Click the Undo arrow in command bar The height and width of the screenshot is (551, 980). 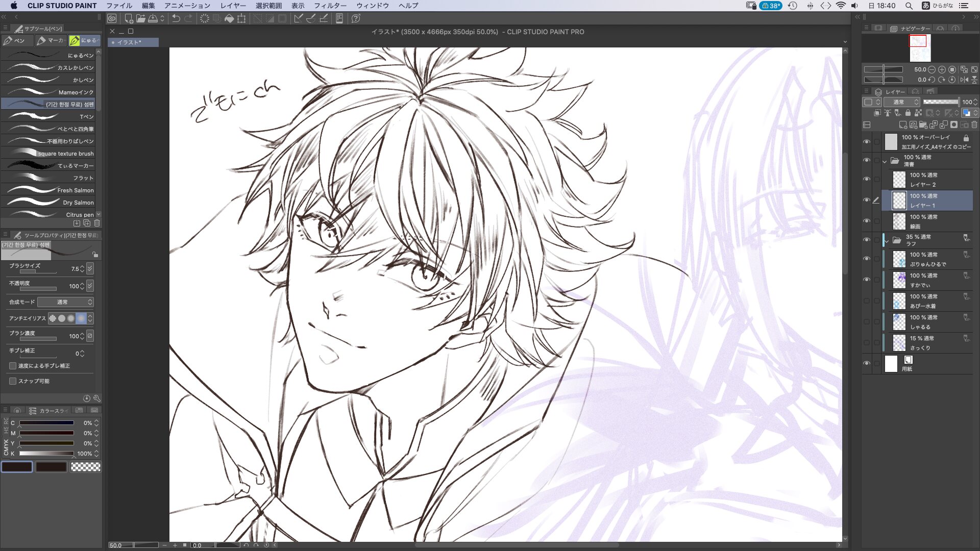176,18
